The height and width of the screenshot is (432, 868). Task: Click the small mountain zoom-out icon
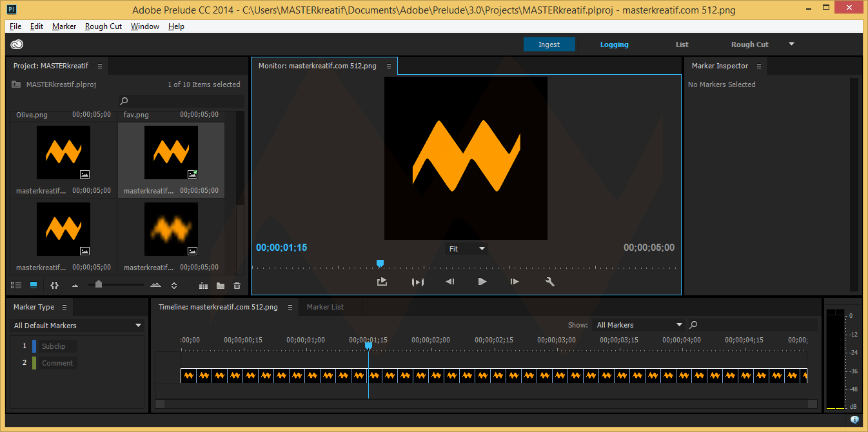pos(75,285)
